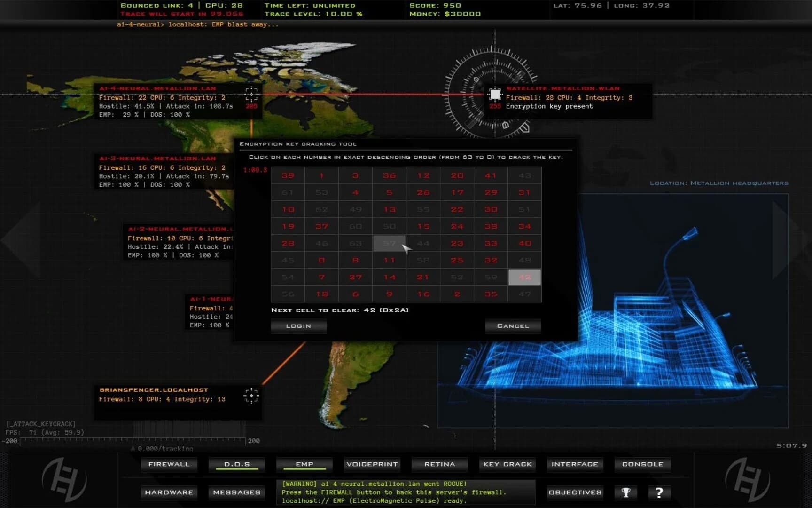The width and height of the screenshot is (812, 508).
Task: View the OBJECTIVES list
Action: [x=575, y=492]
